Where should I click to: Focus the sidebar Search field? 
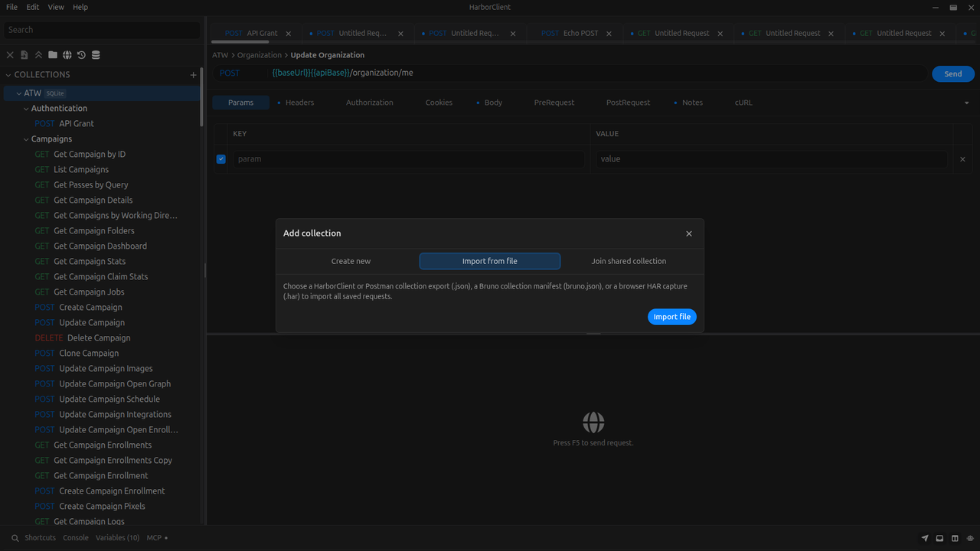pos(102,30)
